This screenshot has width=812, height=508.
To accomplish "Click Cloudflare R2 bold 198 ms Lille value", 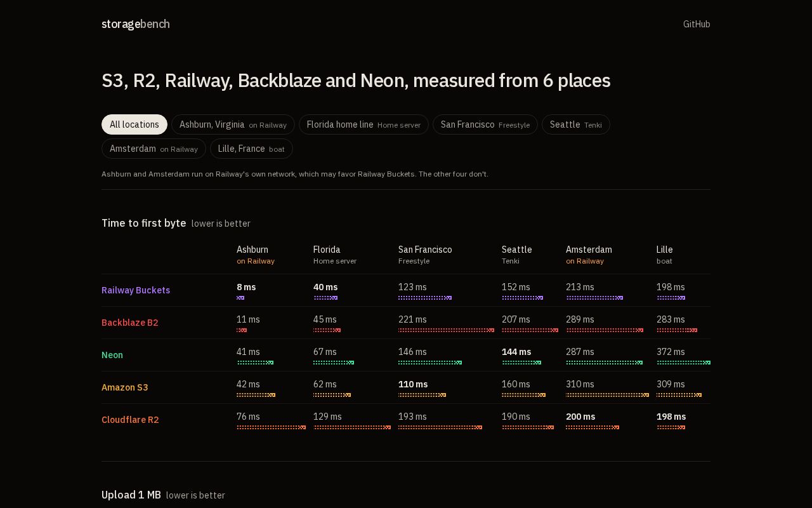I will (x=671, y=417).
